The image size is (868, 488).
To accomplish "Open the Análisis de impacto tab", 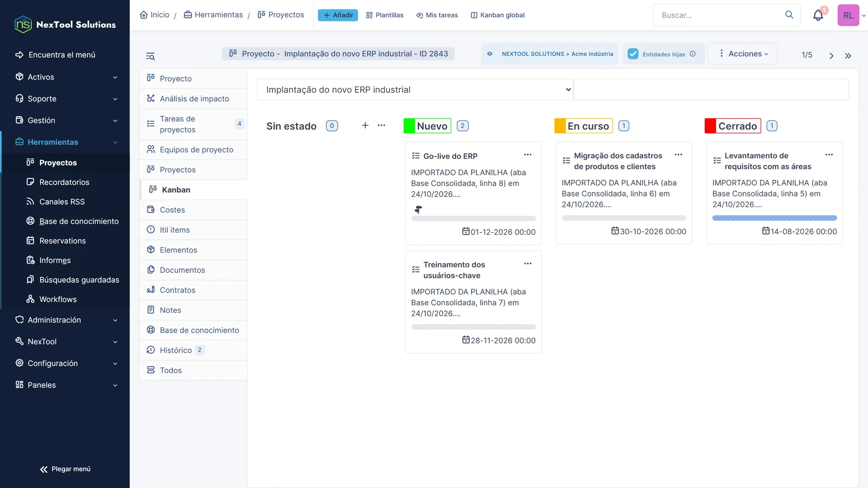I will pyautogui.click(x=193, y=99).
